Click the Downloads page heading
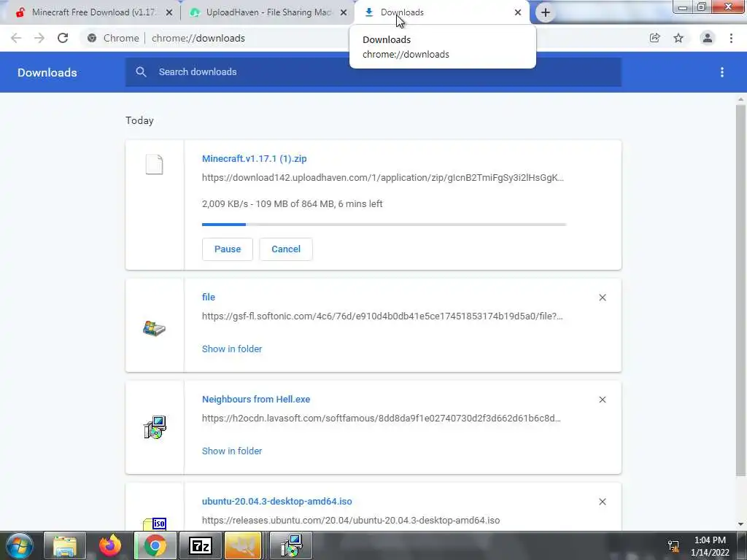This screenshot has height=560, width=747. click(47, 72)
